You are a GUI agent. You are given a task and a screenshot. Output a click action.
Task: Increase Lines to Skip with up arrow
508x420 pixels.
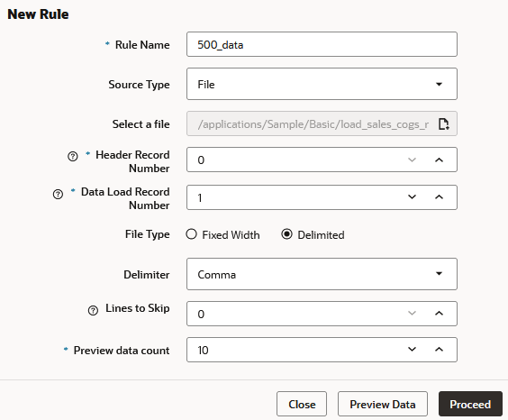click(x=439, y=314)
